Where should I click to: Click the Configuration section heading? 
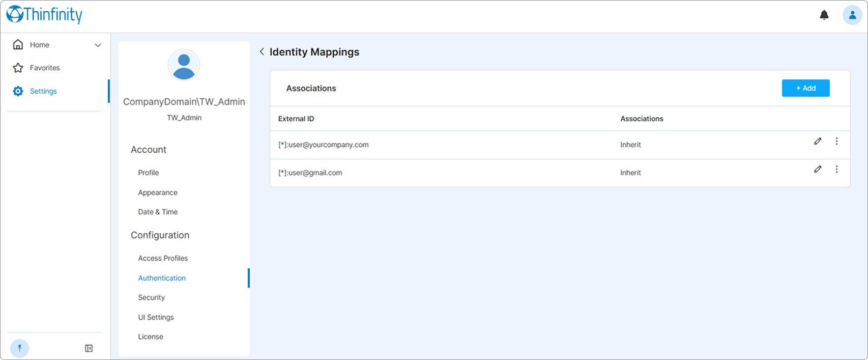click(x=160, y=235)
